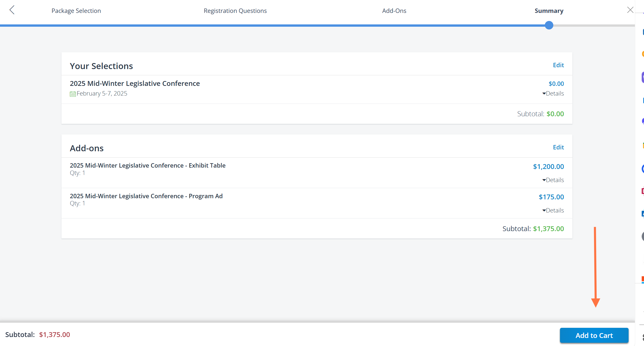Click the Add to Cart button

click(594, 335)
